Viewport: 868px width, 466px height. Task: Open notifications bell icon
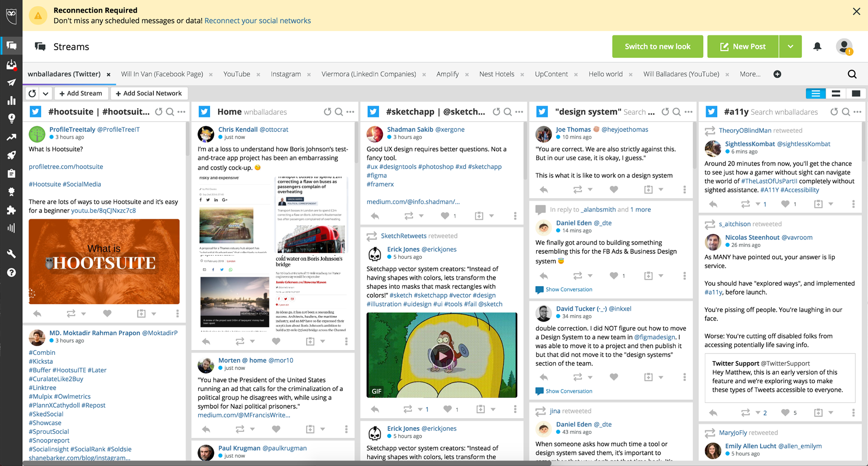click(x=817, y=47)
